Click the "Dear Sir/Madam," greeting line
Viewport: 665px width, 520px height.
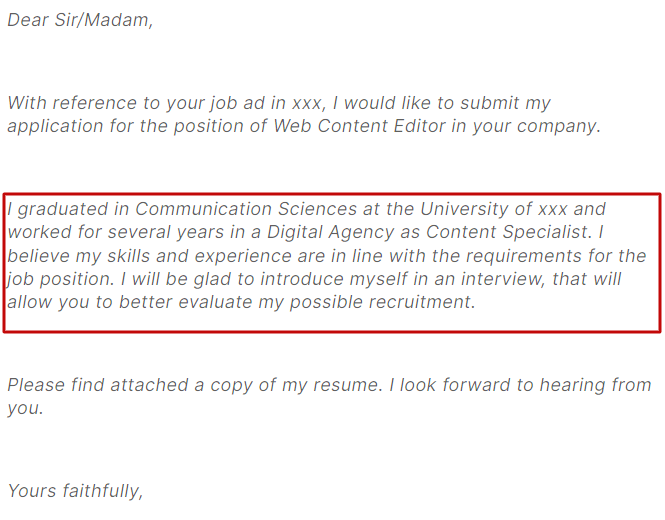click(81, 20)
